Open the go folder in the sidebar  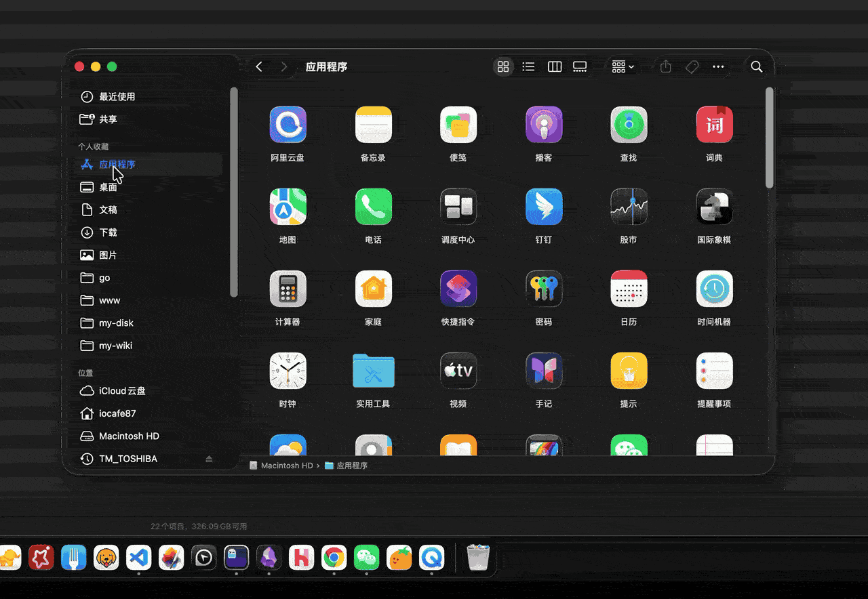click(147, 278)
